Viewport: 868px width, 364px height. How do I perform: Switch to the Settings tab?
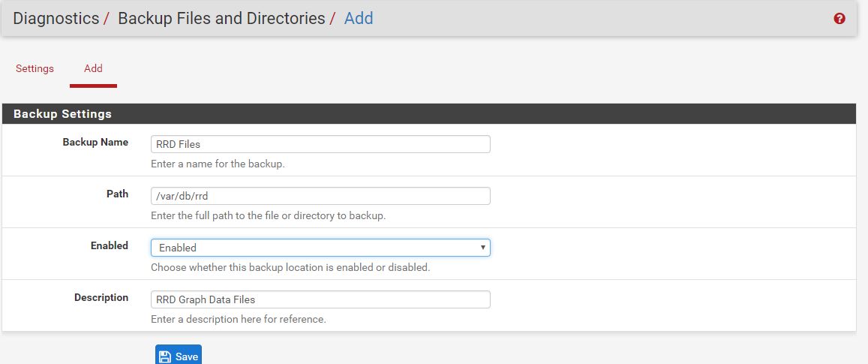click(x=35, y=68)
